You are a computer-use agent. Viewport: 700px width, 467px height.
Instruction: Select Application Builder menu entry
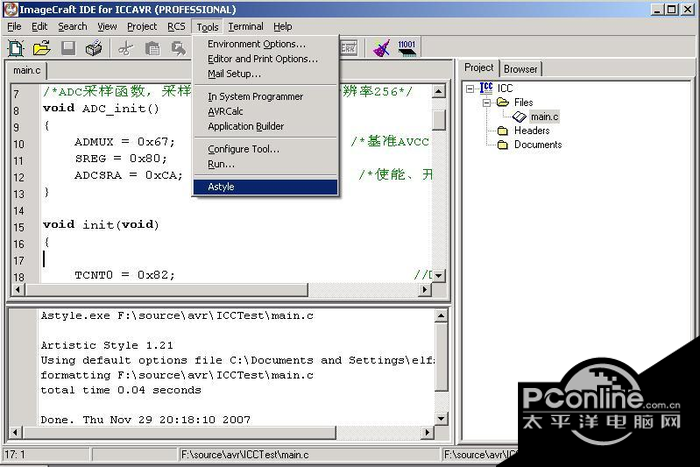[266, 126]
